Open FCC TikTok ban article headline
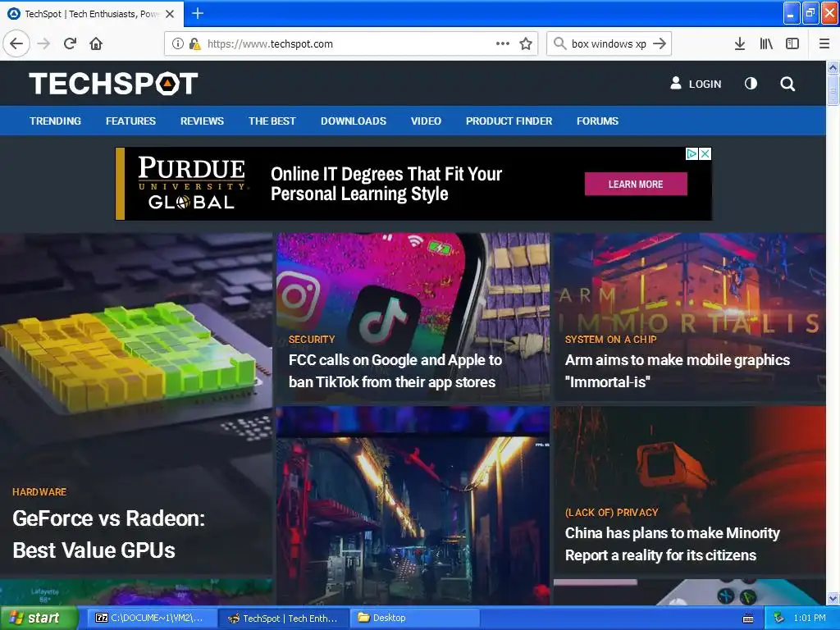The height and width of the screenshot is (630, 840). [x=395, y=371]
